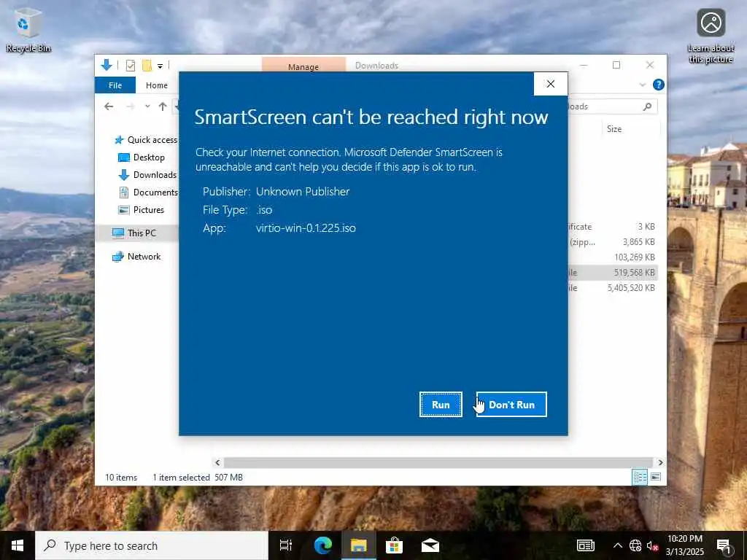
Task: Click the Run button in SmartScreen dialog
Action: pyautogui.click(x=441, y=404)
